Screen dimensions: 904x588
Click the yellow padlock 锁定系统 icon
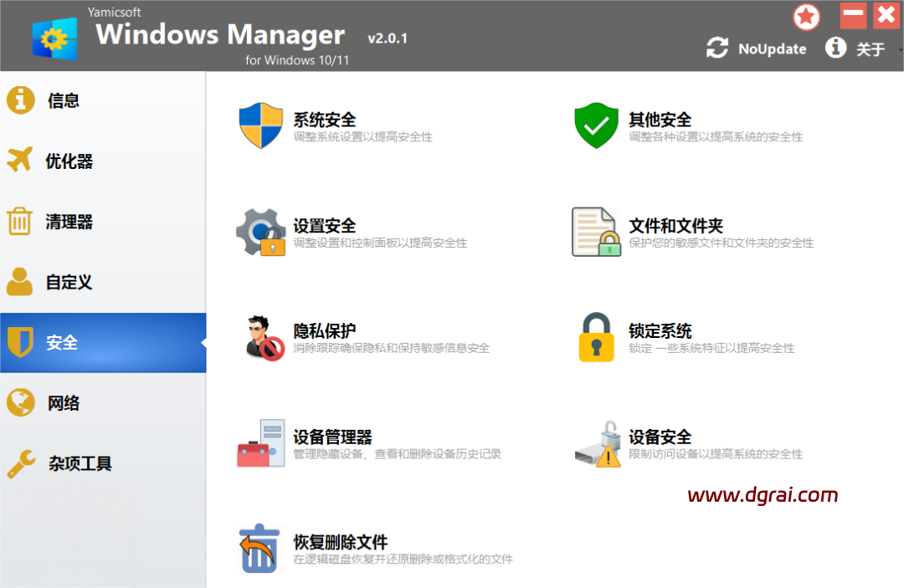596,337
